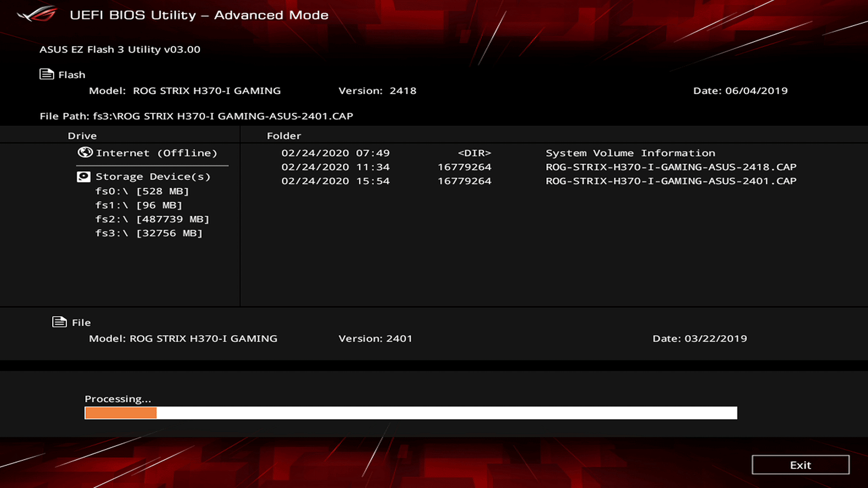Select ROG-STRIX-H370-I-GAMING-ASUS-2418.CAP file
This screenshot has width=868, height=488.
point(671,167)
